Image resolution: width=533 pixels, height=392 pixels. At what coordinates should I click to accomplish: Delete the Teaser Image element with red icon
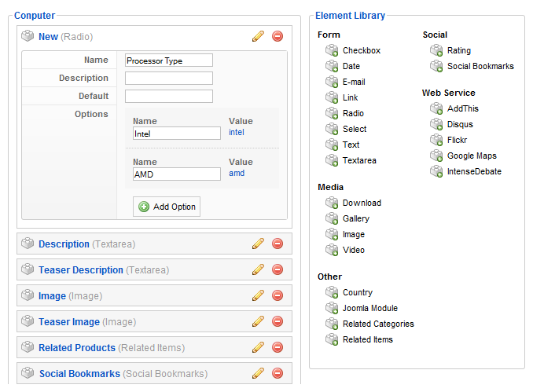click(278, 321)
